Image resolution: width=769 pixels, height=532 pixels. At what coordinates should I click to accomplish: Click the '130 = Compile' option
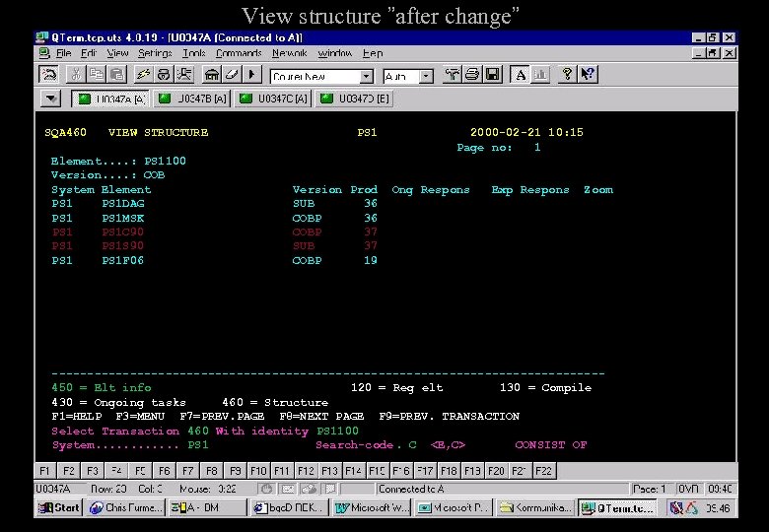(x=545, y=387)
